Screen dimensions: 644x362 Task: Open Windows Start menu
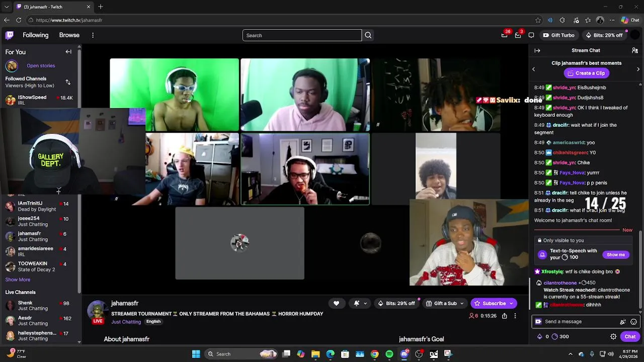[196, 354]
